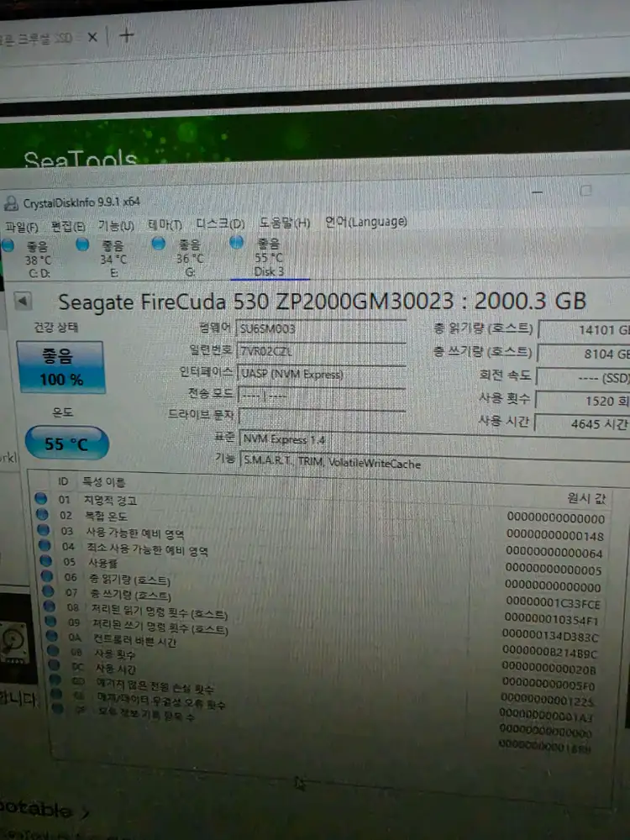Click the power on count value 1520
630x840 pixels.
coord(583,401)
